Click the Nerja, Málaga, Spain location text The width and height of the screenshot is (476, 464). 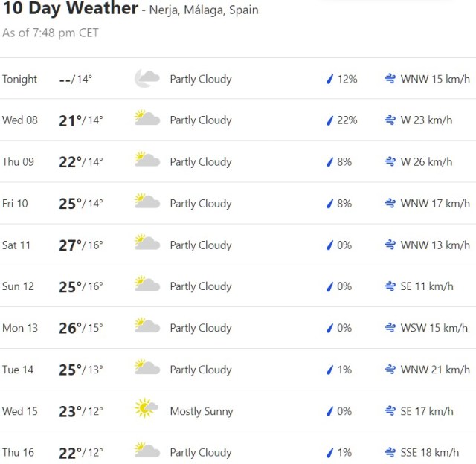[x=204, y=10]
